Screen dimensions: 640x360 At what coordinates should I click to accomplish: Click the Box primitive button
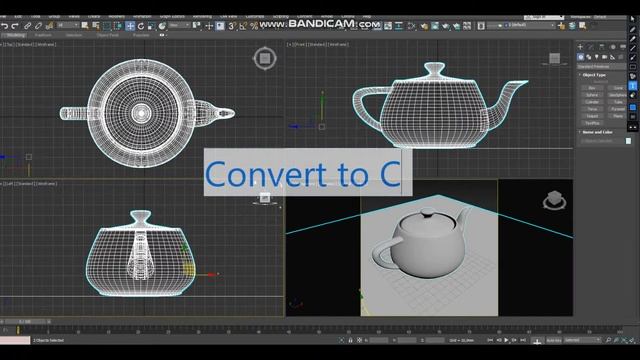[x=592, y=88]
